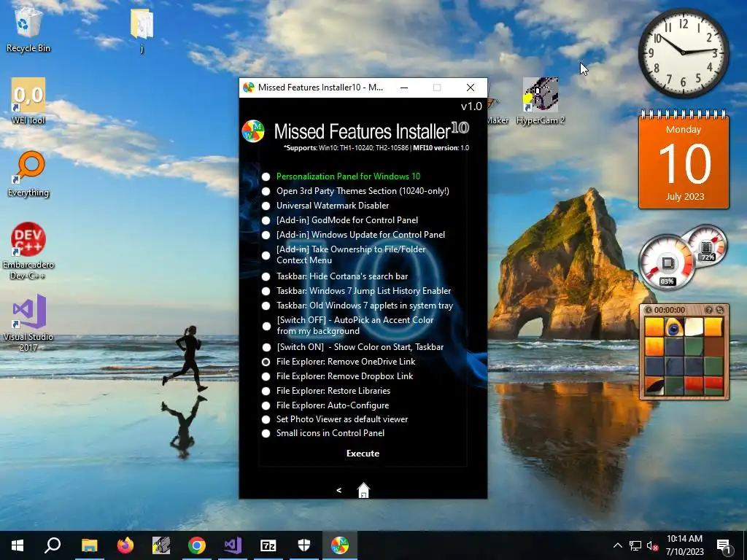The width and height of the screenshot is (747, 560).
Task: Launch Everything search desktop shortcut
Action: click(28, 174)
